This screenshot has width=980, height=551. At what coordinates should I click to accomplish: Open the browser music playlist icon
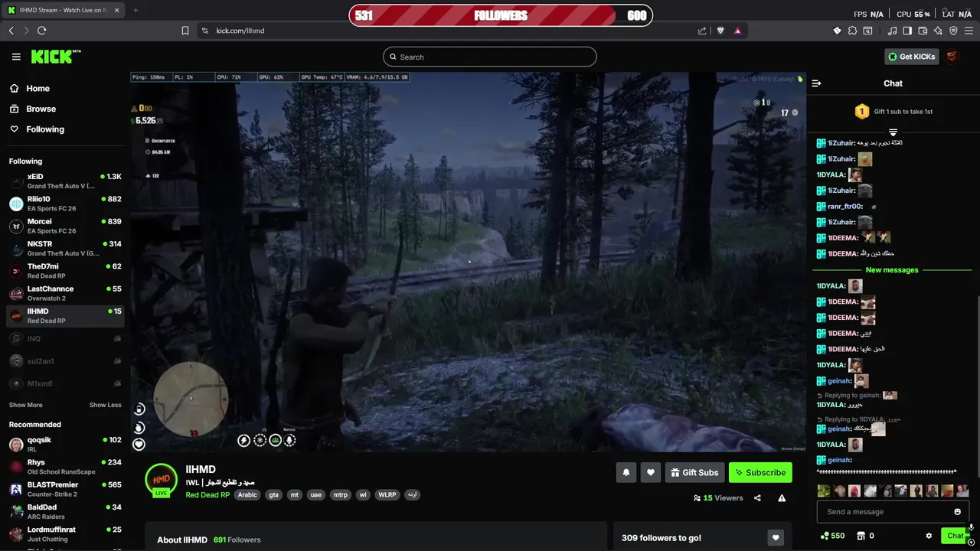[893, 31]
